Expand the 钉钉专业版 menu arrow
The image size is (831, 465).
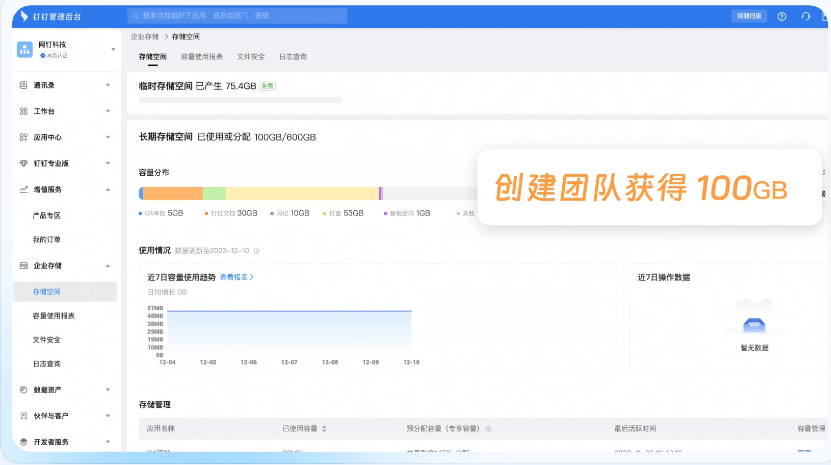(x=108, y=163)
